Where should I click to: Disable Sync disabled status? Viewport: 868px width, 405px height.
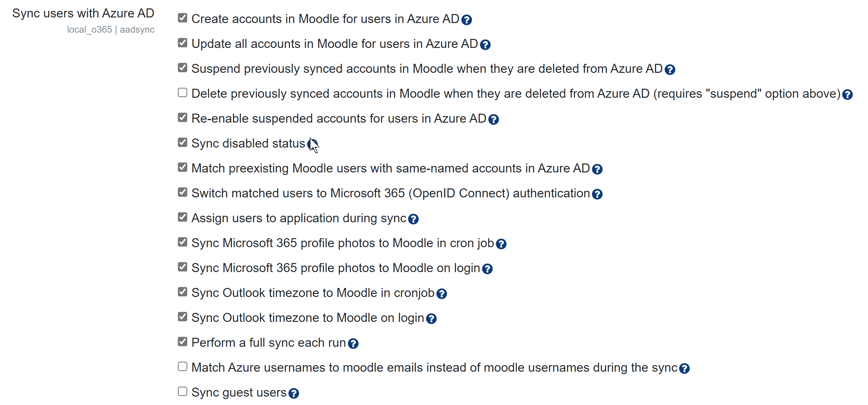[182, 142]
